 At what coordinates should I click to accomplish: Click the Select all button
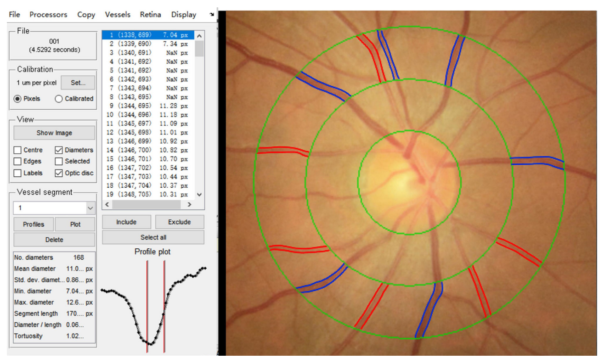(x=153, y=237)
